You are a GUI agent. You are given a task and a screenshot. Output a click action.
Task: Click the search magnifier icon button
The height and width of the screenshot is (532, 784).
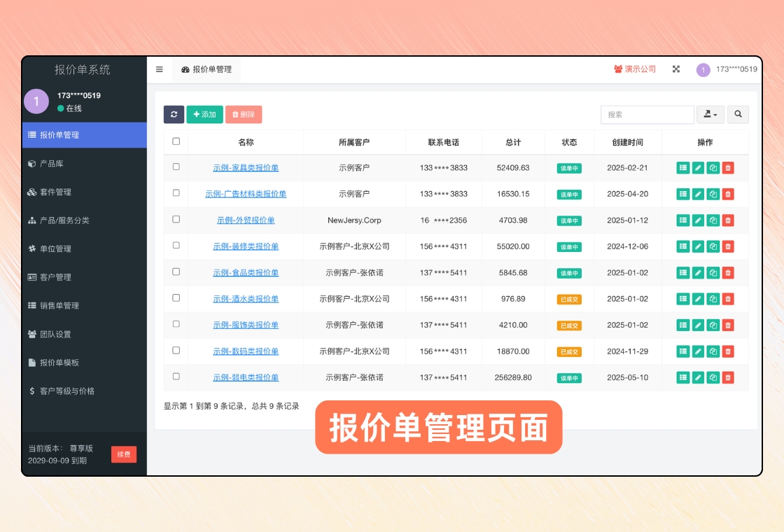coord(738,114)
